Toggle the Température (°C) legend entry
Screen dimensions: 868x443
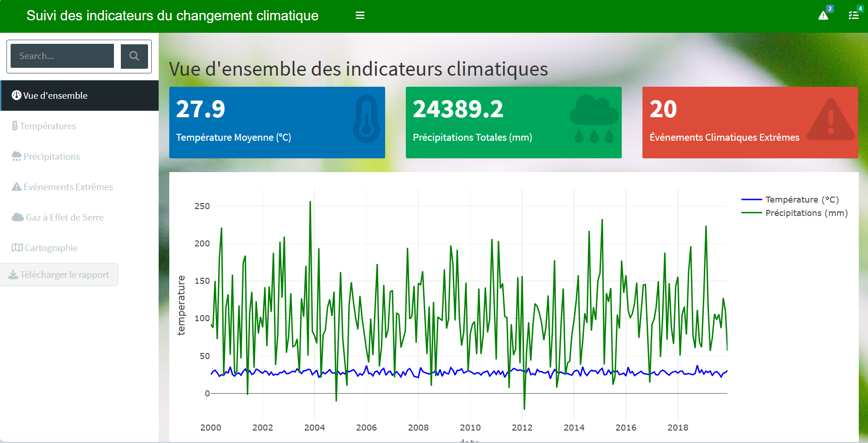point(803,199)
